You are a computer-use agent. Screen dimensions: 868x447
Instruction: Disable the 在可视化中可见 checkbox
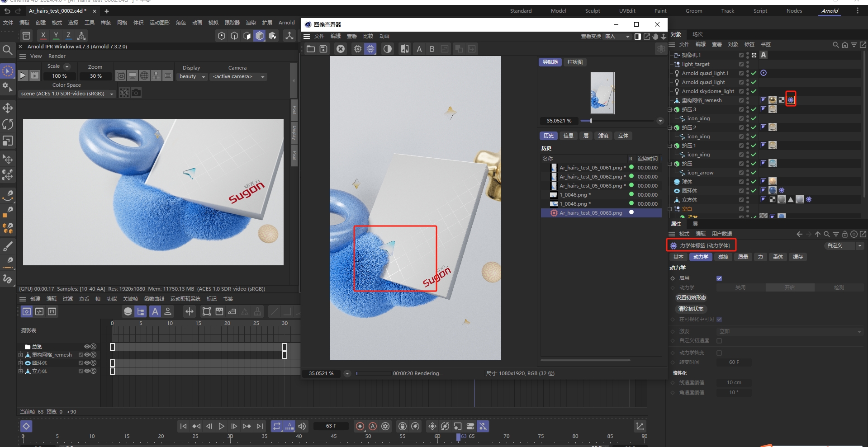point(719,319)
